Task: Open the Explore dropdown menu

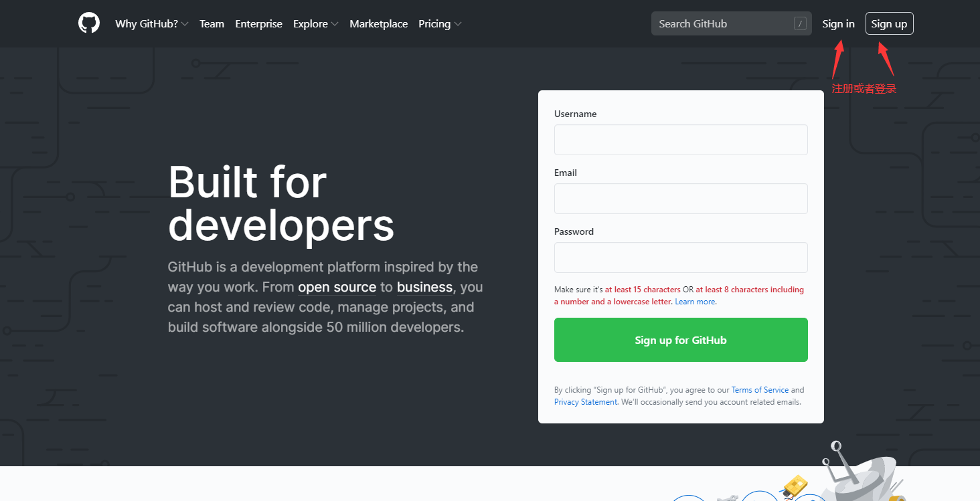Action: pyautogui.click(x=315, y=23)
